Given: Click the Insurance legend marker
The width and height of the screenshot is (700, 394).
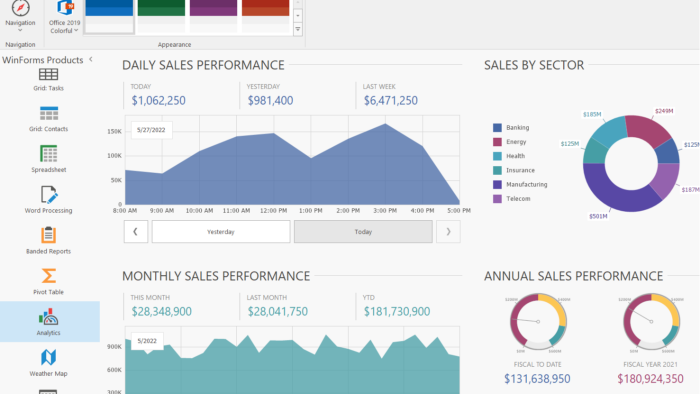Looking at the screenshot, I should [497, 170].
